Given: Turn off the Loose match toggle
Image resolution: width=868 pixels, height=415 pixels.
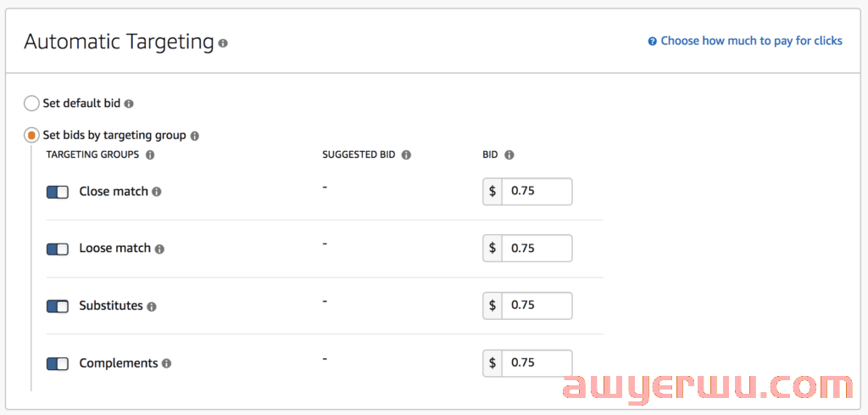Looking at the screenshot, I should (58, 249).
